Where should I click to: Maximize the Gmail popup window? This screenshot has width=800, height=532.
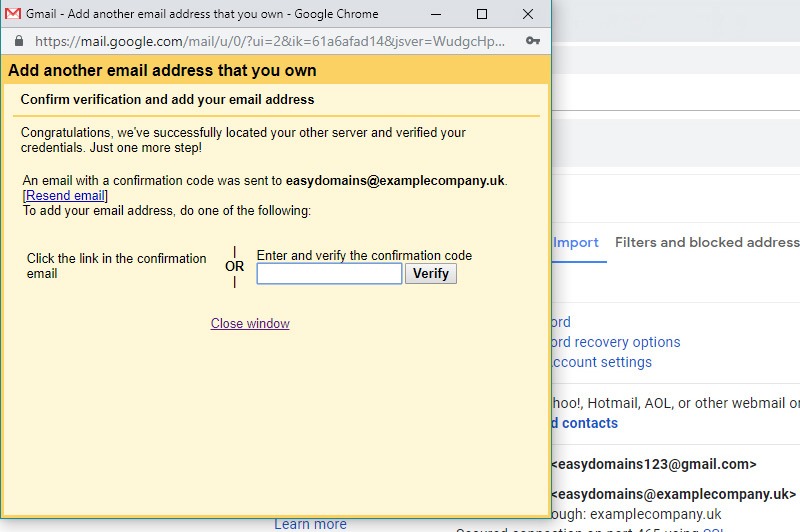click(482, 14)
